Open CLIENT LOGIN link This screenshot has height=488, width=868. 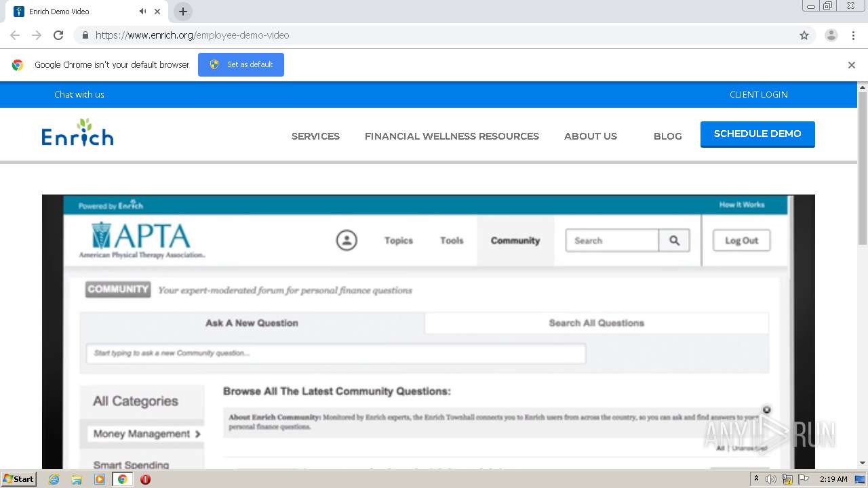point(759,94)
